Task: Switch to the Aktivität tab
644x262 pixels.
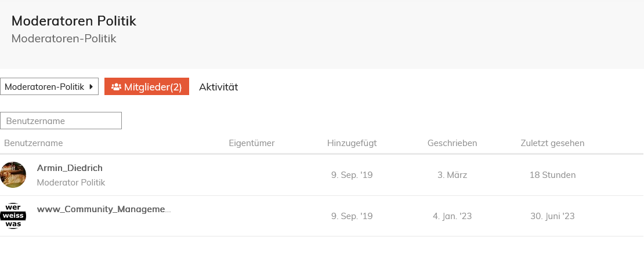Action: (219, 87)
